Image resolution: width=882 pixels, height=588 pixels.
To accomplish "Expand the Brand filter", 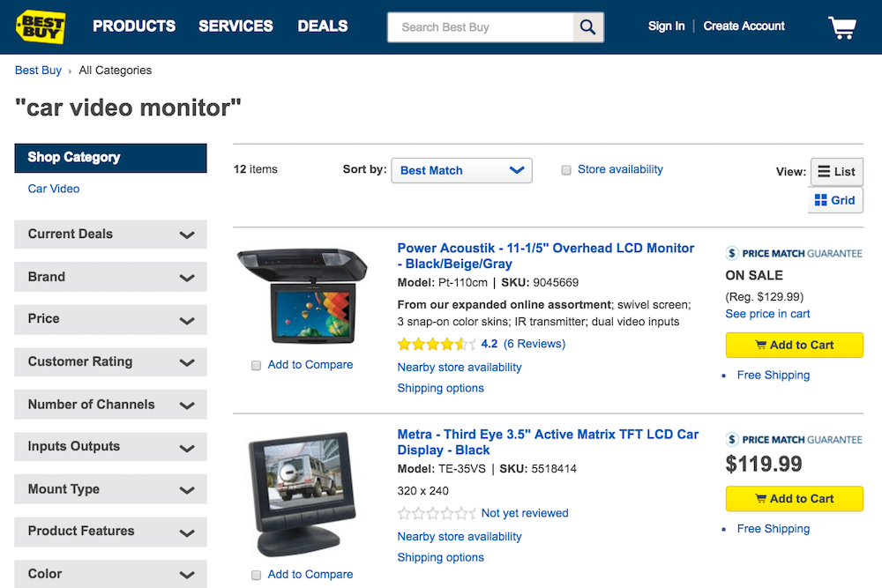I will click(110, 277).
